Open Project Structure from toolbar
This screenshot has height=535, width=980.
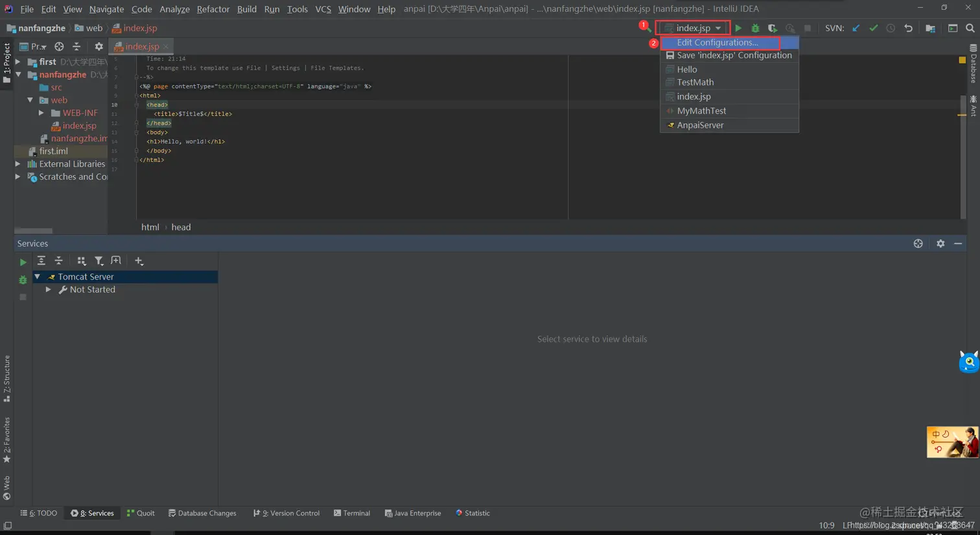coord(930,28)
